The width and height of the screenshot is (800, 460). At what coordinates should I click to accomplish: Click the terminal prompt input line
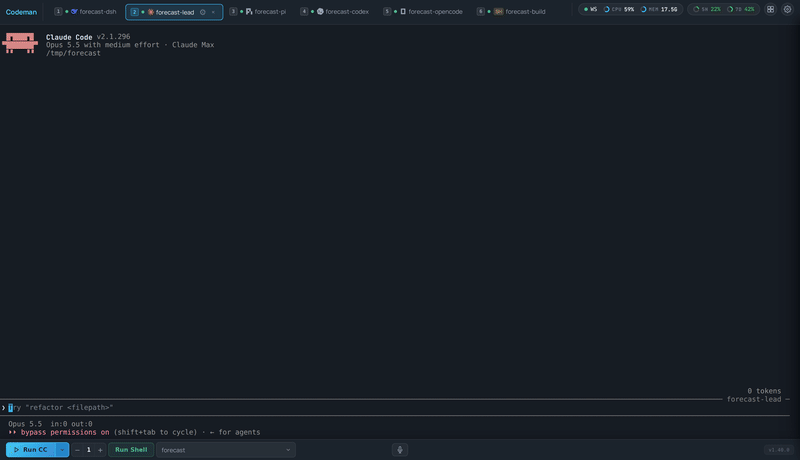(x=395, y=407)
